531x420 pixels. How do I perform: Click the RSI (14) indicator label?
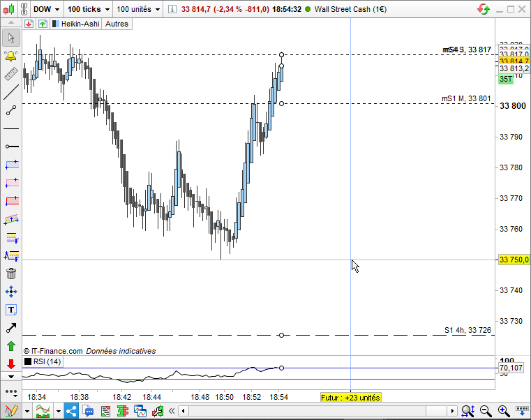point(47,361)
